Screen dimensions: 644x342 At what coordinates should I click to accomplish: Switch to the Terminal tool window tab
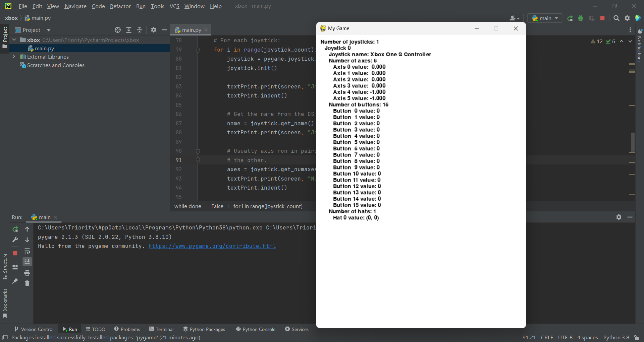(x=161, y=329)
